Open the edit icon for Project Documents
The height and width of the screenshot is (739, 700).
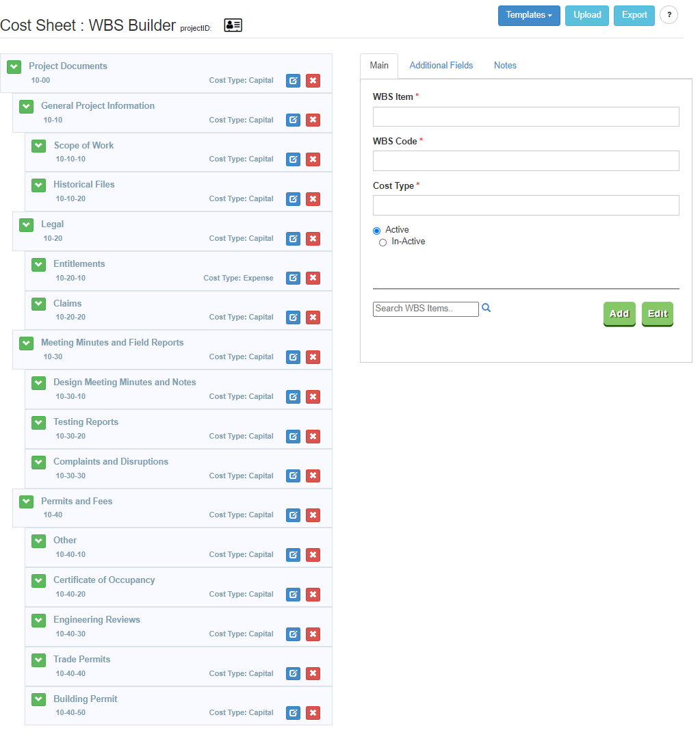point(293,81)
